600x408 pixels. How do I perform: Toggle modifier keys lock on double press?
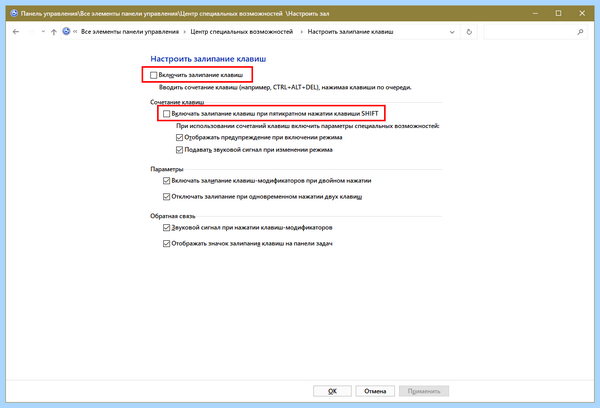166,181
